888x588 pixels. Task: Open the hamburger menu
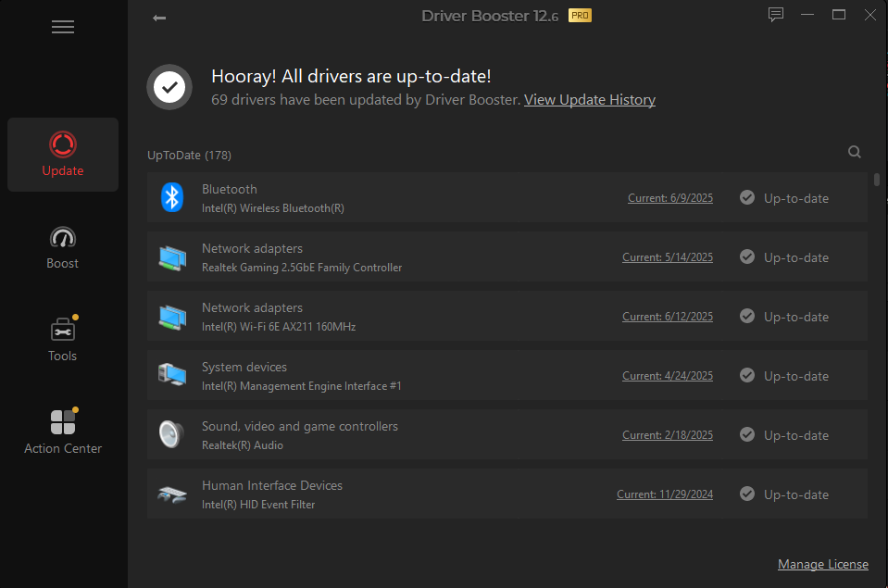pos(62,27)
